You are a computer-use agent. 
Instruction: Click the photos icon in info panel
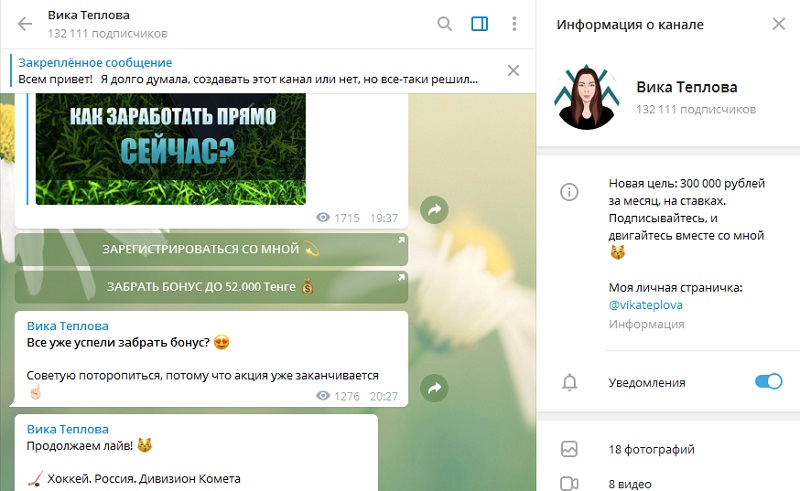coord(570,449)
